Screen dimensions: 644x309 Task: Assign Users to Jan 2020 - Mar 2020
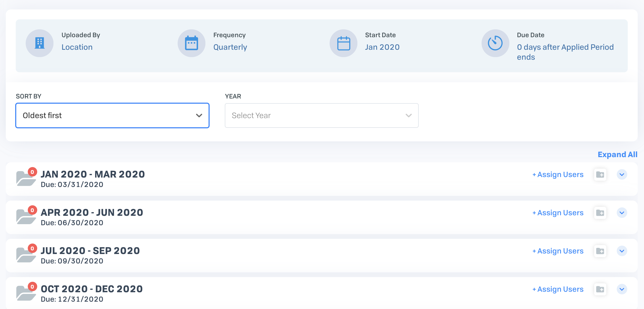coord(558,175)
